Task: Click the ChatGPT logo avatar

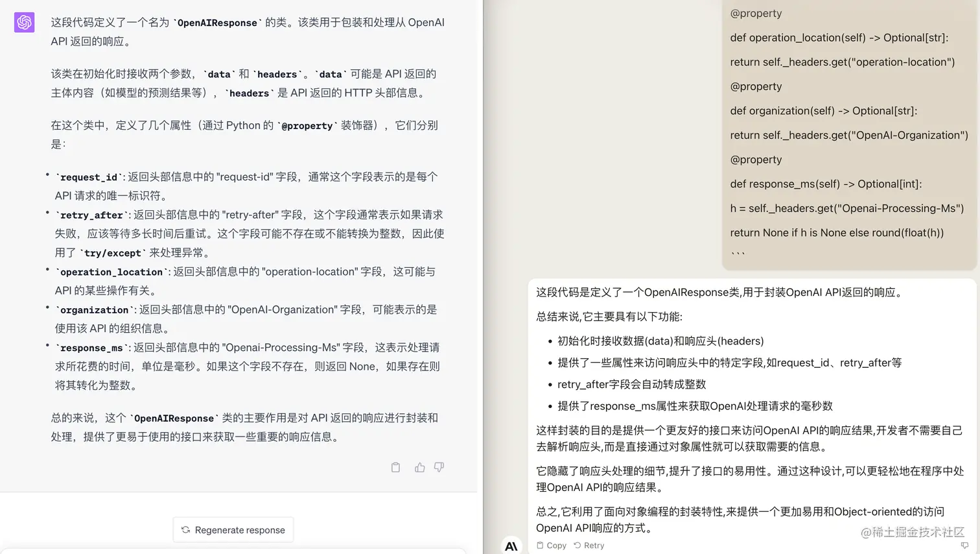Action: point(24,22)
